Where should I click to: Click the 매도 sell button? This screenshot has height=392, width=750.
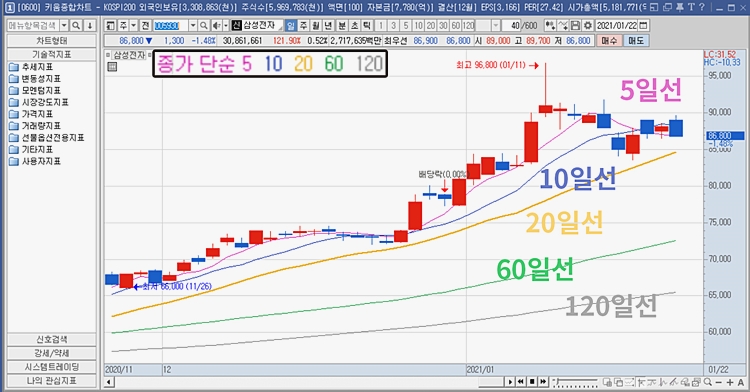coord(636,41)
